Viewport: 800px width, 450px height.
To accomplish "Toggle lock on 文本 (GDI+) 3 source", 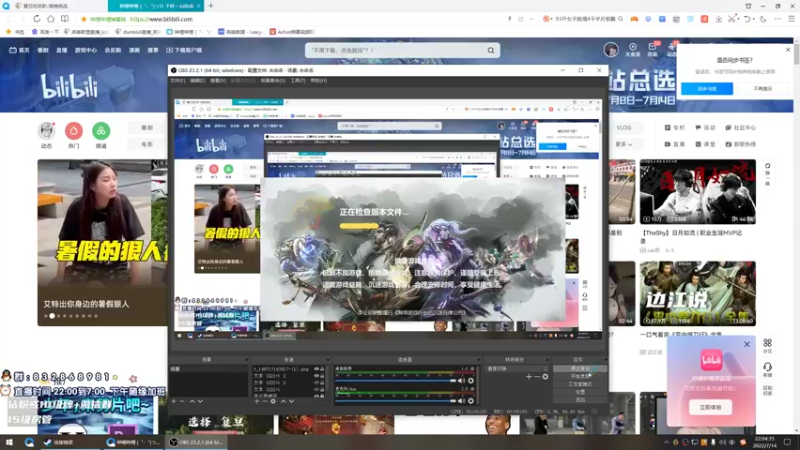I will coord(322,382).
